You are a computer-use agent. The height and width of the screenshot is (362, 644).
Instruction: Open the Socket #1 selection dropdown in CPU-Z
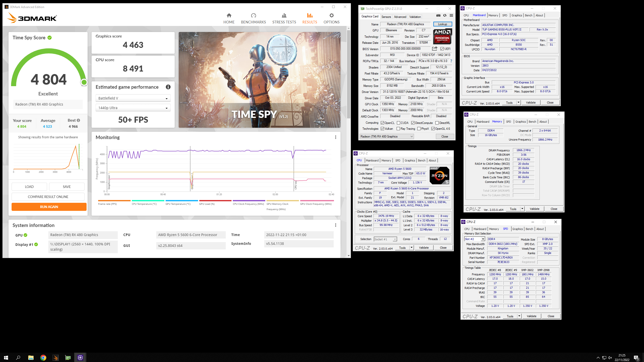[385, 239]
